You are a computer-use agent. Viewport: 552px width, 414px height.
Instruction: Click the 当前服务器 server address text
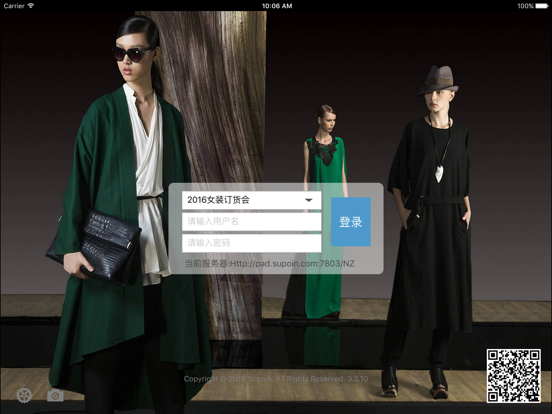point(270,263)
